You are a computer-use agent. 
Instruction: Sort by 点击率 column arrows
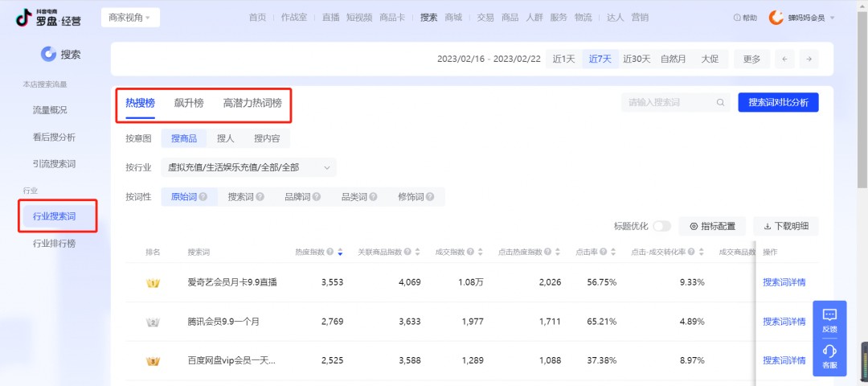point(613,252)
